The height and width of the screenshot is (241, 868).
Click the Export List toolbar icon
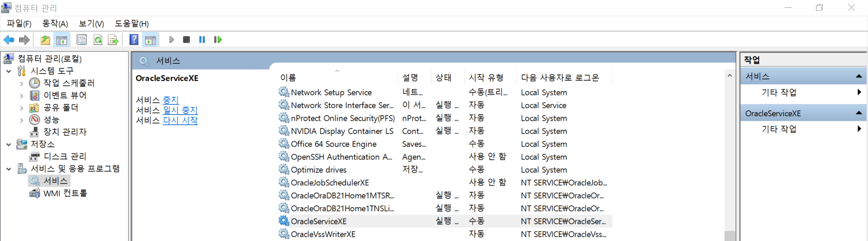click(x=113, y=40)
